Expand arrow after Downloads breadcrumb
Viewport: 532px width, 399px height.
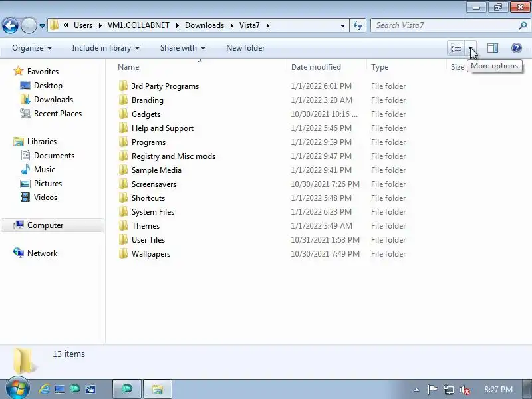click(x=232, y=25)
